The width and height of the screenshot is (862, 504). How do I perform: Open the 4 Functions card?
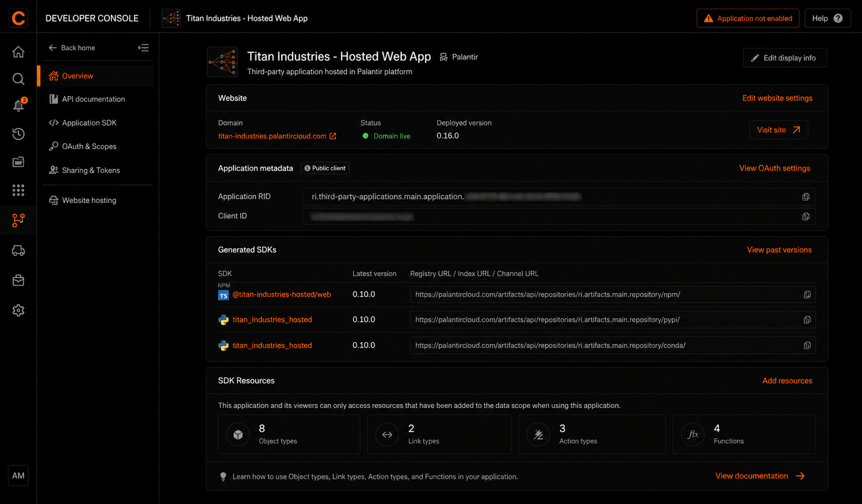744,434
